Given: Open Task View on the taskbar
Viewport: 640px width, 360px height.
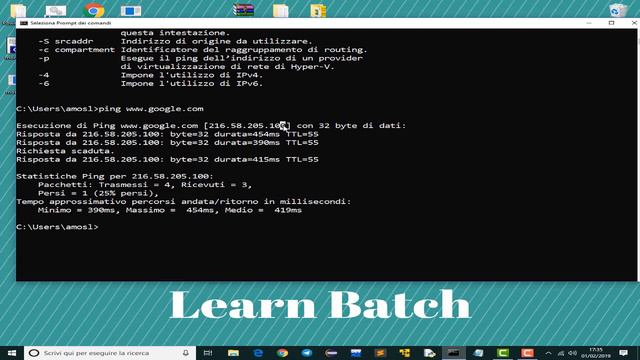Looking at the screenshot, I should click(208, 353).
